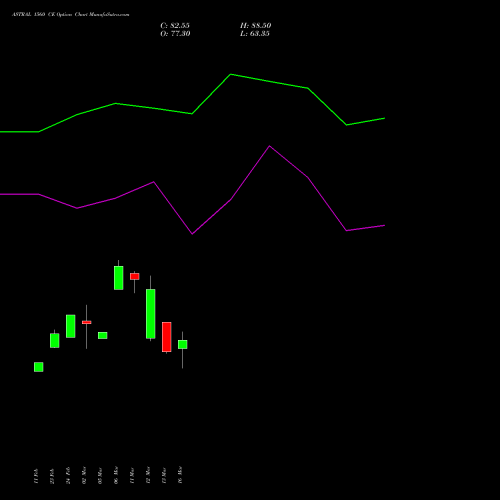The image size is (500, 500).
Task: Click the large red candle above 13 Mar
Action: coord(167,337)
